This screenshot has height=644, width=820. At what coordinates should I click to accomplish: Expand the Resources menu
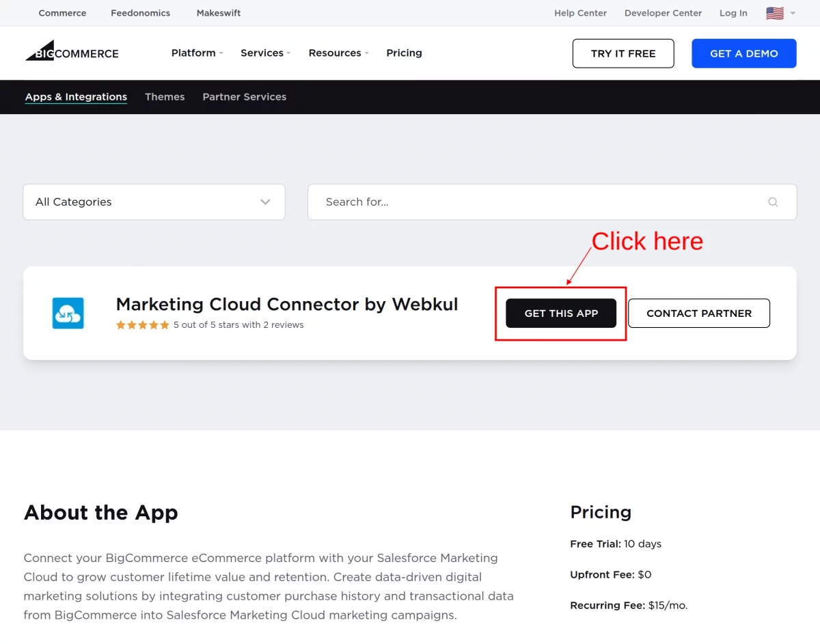coord(338,53)
